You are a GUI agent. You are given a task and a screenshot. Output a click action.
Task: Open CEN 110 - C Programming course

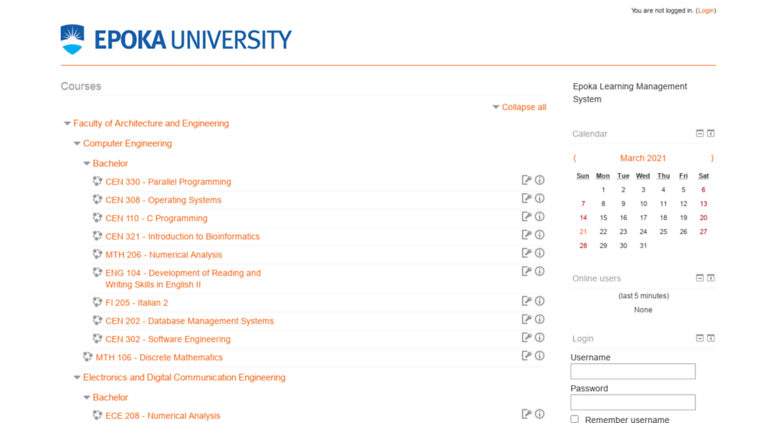tap(156, 218)
